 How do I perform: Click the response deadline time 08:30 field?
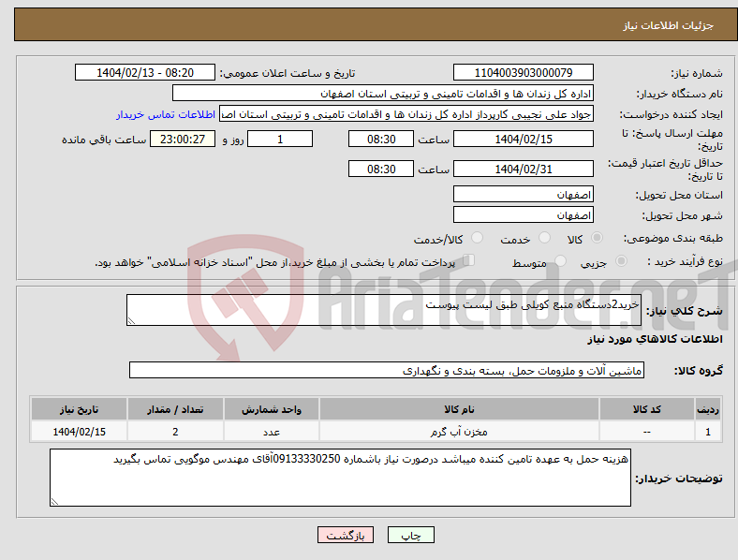click(x=381, y=139)
